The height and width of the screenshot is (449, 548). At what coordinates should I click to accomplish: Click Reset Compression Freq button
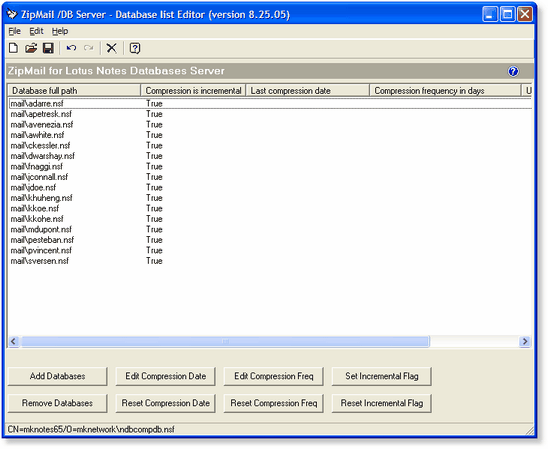click(274, 403)
